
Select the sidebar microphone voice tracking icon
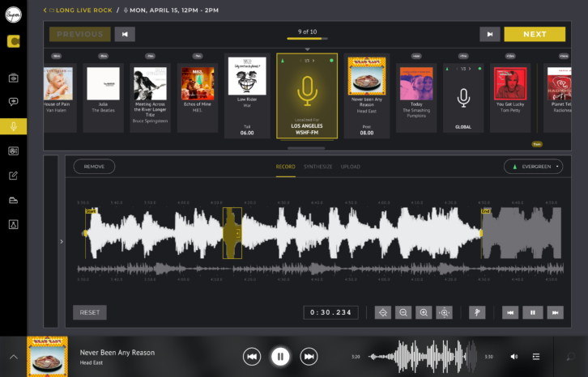[14, 126]
